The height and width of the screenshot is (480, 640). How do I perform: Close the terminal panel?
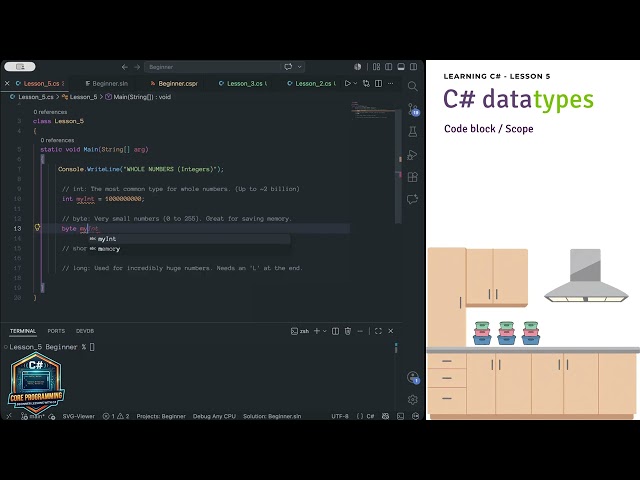[391, 331]
